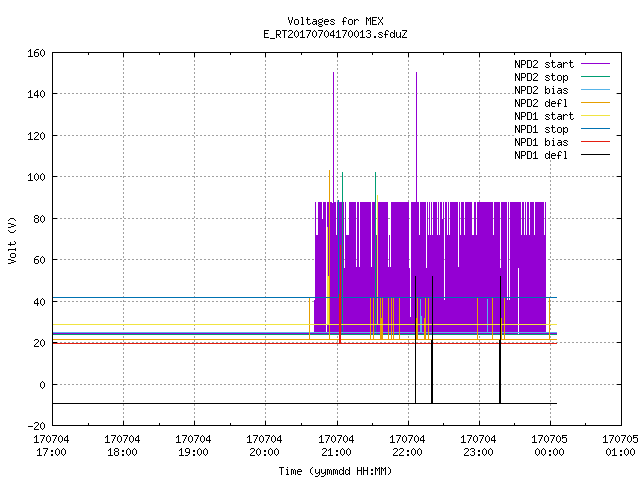640x480 pixels.
Task: Click the 100 volt y-axis tick label
Action: click(36, 177)
